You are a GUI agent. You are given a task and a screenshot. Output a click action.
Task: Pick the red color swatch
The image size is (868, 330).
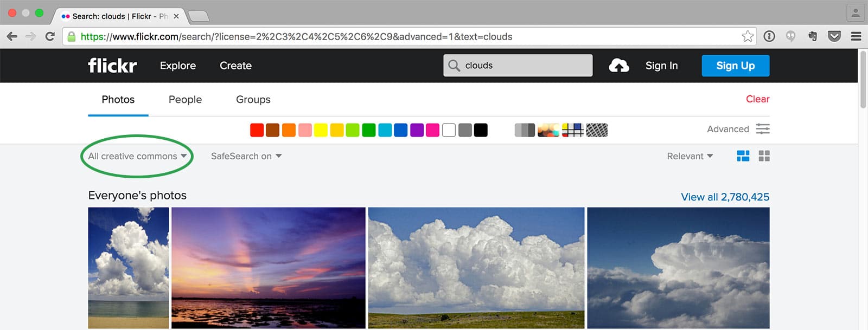pyautogui.click(x=257, y=130)
